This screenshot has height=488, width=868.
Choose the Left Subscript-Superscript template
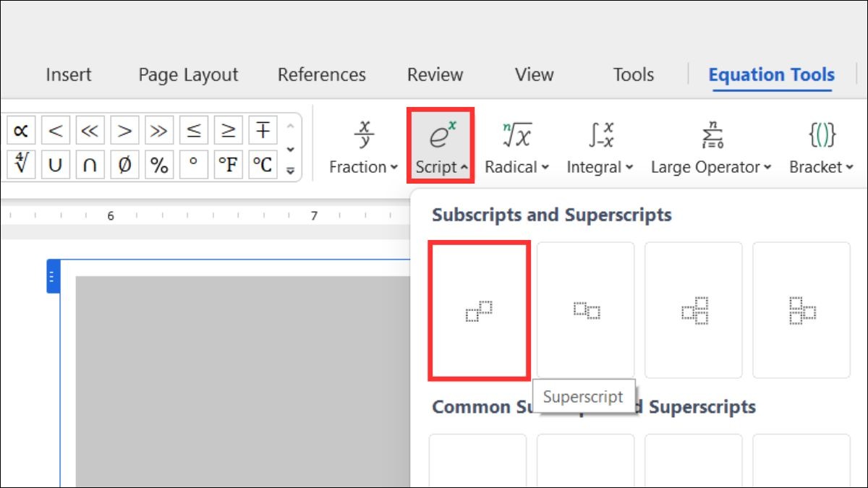coord(801,310)
